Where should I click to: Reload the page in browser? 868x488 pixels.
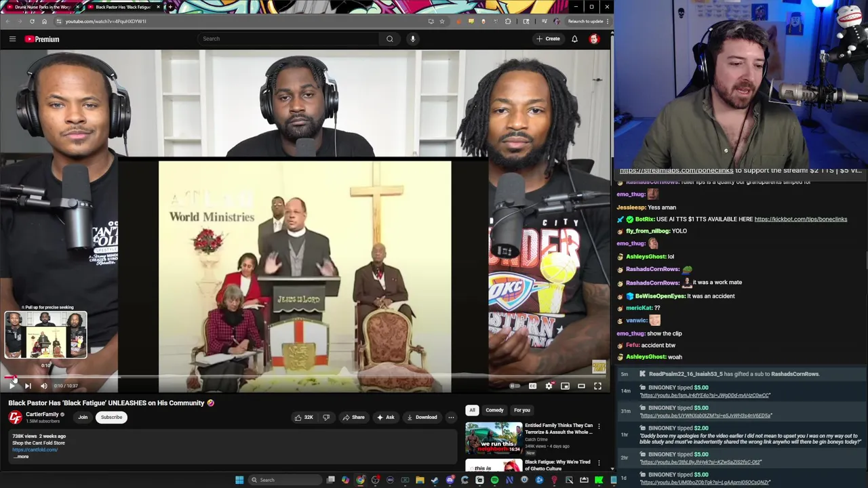click(32, 21)
